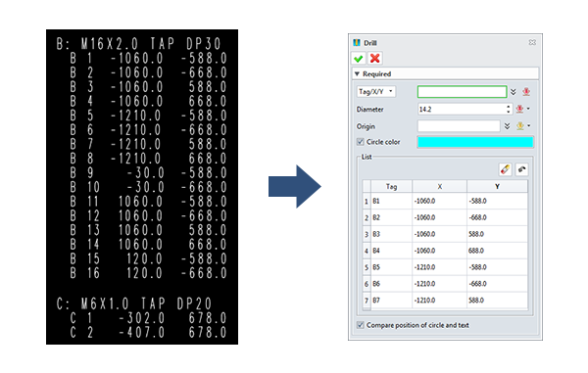
Task: Click X value -1210.0 in row B5
Action: coord(439,267)
